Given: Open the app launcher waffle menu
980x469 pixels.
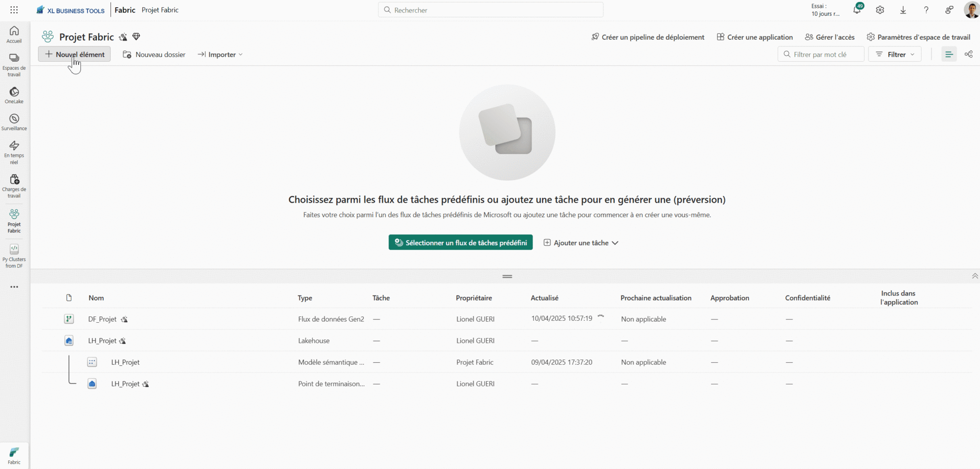Looking at the screenshot, I should tap(14, 10).
